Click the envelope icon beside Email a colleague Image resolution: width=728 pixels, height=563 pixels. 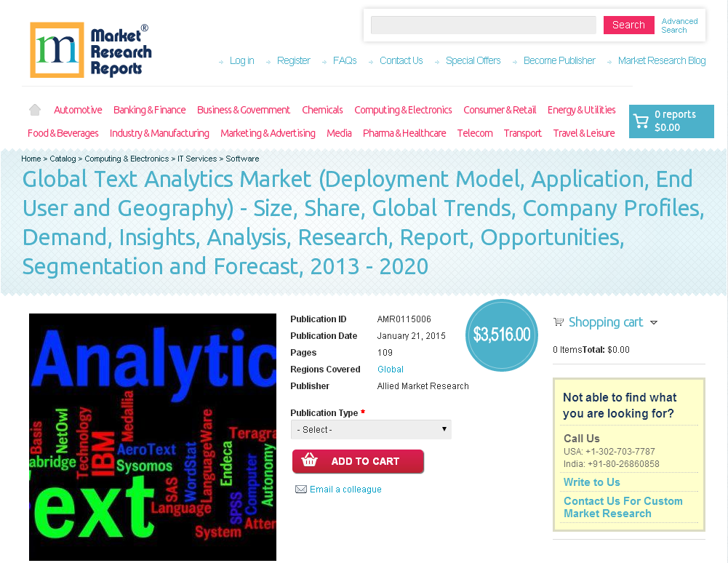click(x=301, y=489)
